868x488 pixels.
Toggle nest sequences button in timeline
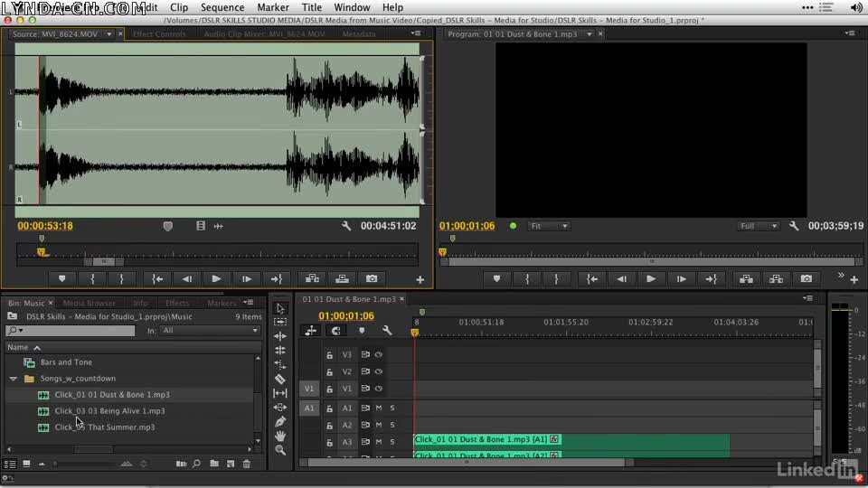point(310,331)
